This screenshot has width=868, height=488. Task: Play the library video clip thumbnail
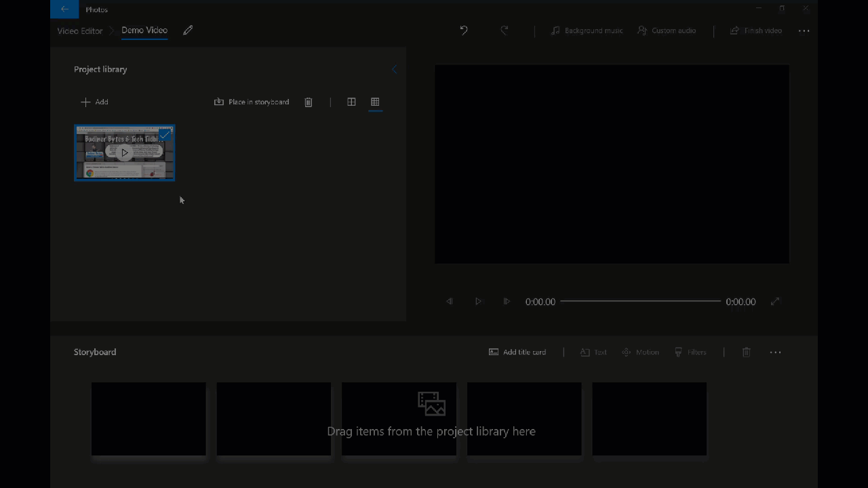(x=124, y=152)
